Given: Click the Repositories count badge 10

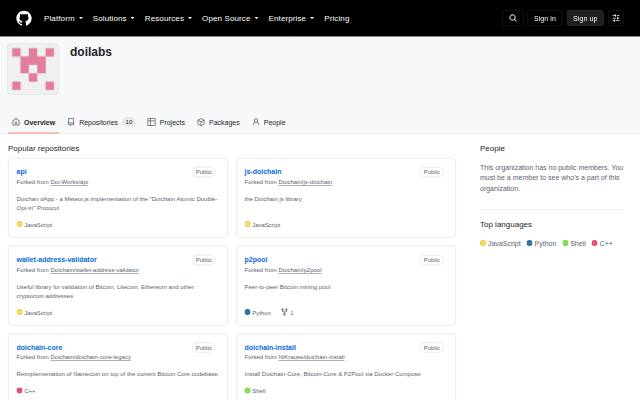Looking at the screenshot, I should pos(129,122).
